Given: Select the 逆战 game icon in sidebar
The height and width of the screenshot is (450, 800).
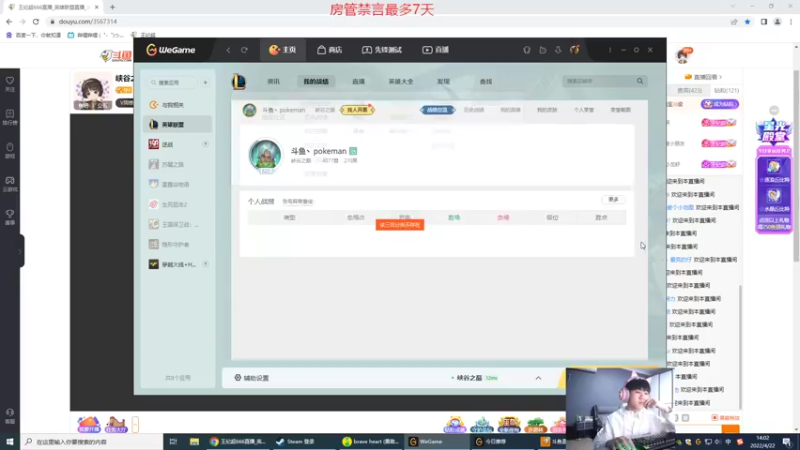Looking at the screenshot, I should click(x=154, y=144).
